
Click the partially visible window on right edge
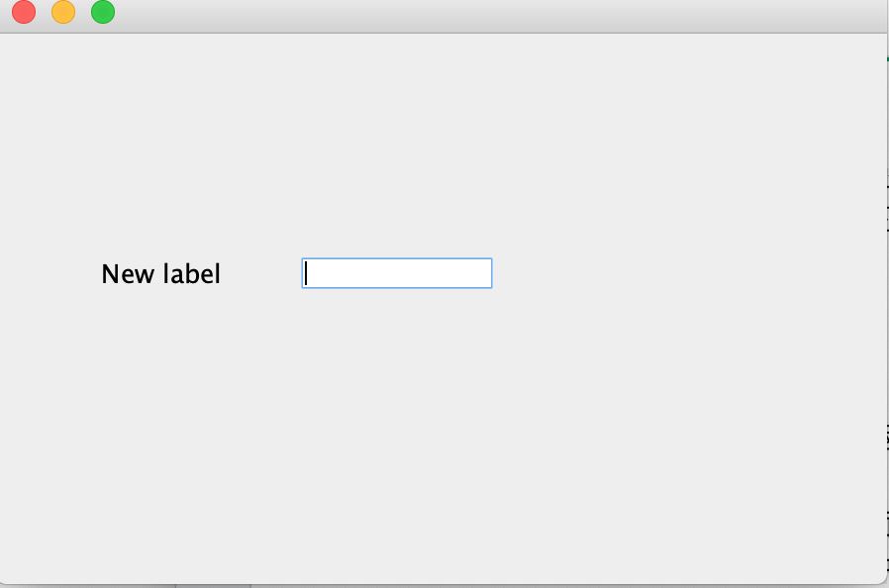point(885,297)
